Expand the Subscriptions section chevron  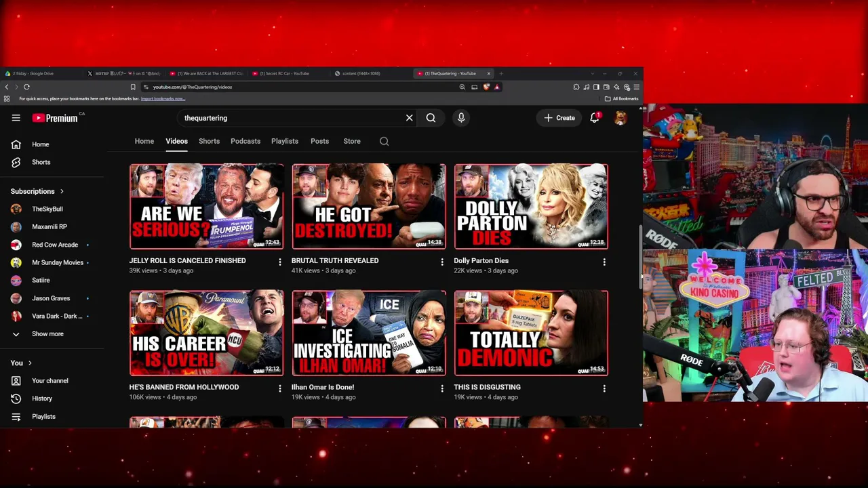[x=62, y=192]
